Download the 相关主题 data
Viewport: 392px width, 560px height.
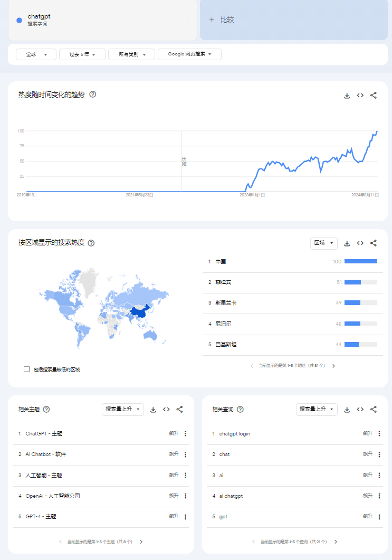click(153, 410)
